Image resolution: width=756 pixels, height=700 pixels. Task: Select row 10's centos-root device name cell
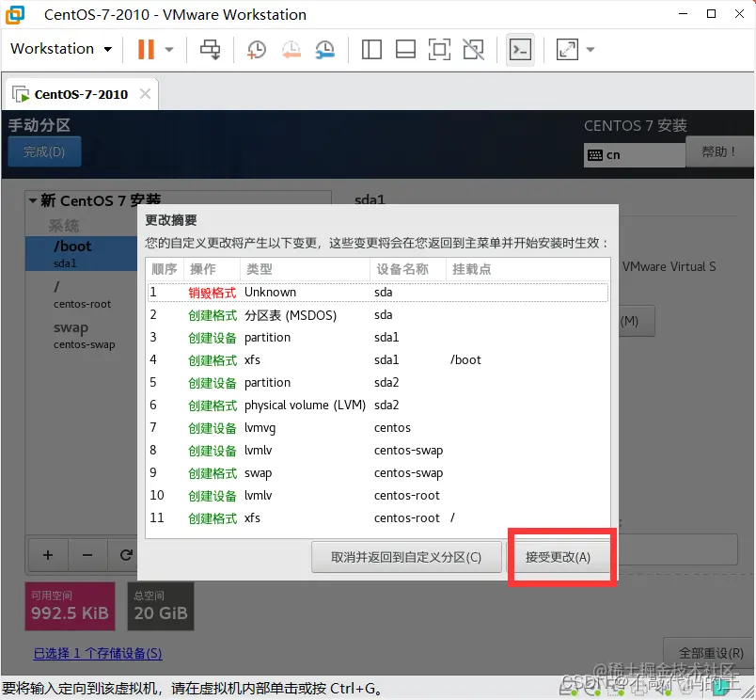(x=407, y=496)
